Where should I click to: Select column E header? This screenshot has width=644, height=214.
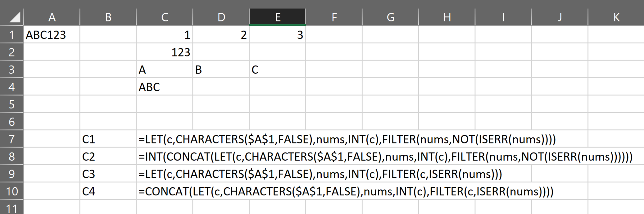[277, 17]
